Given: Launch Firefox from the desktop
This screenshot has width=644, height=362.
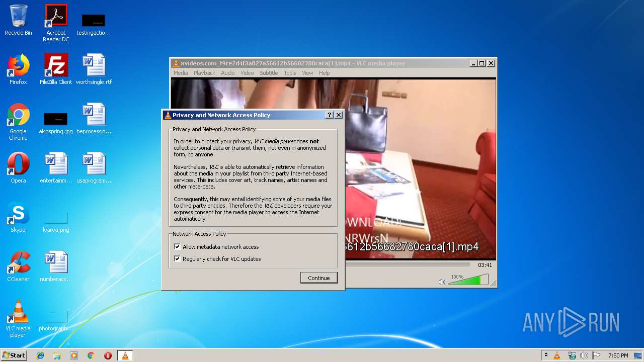Looking at the screenshot, I should point(18,69).
